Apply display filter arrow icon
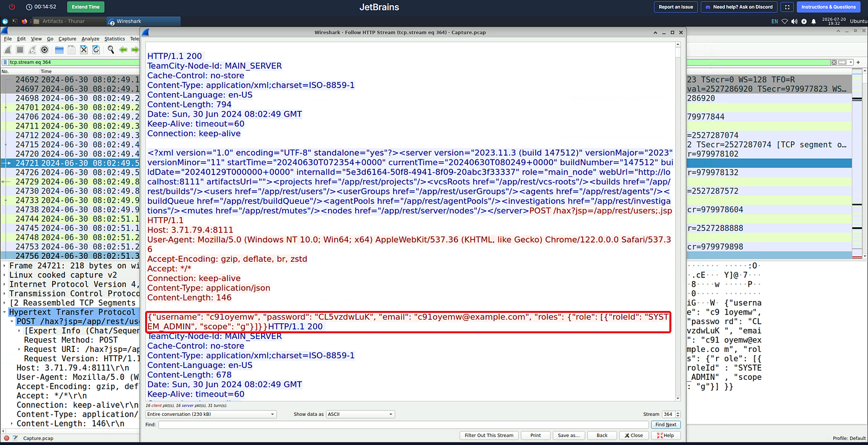This screenshot has width=868, height=445. click(x=843, y=62)
